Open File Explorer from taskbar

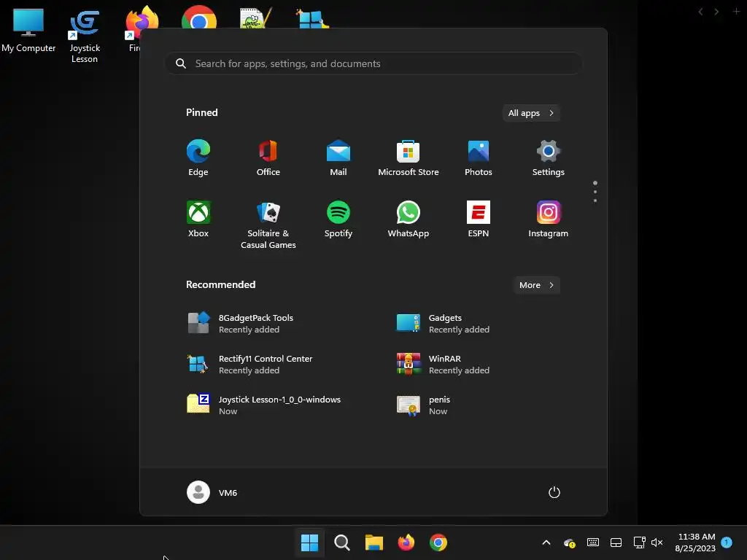click(x=374, y=542)
